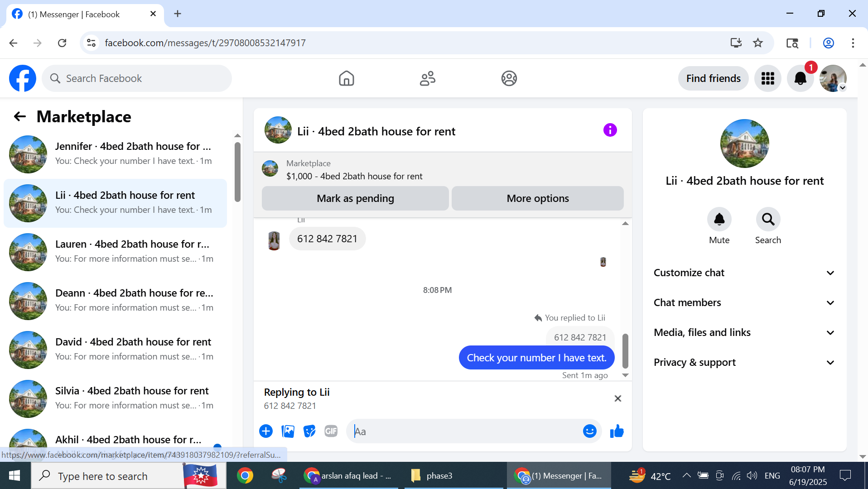Attach a file with the photo icon
This screenshot has height=489, width=868.
tap(288, 431)
